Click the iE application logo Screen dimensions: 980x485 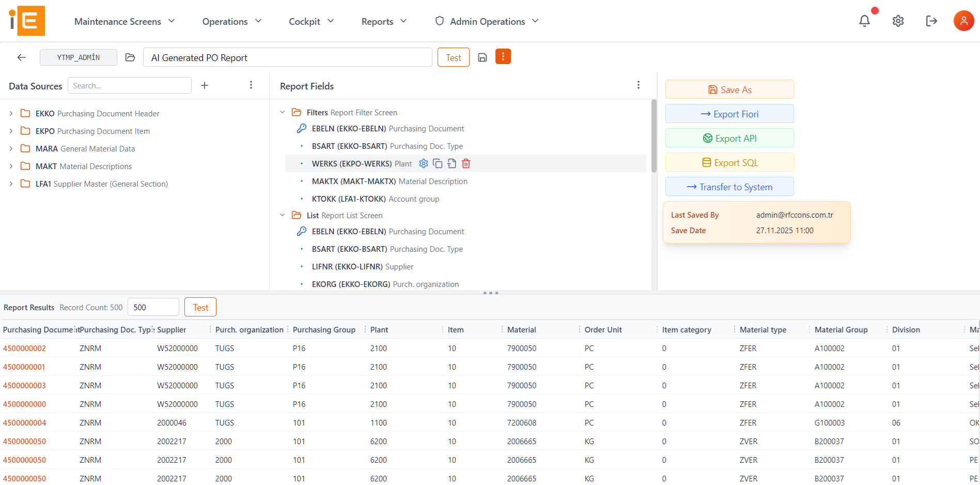click(27, 21)
